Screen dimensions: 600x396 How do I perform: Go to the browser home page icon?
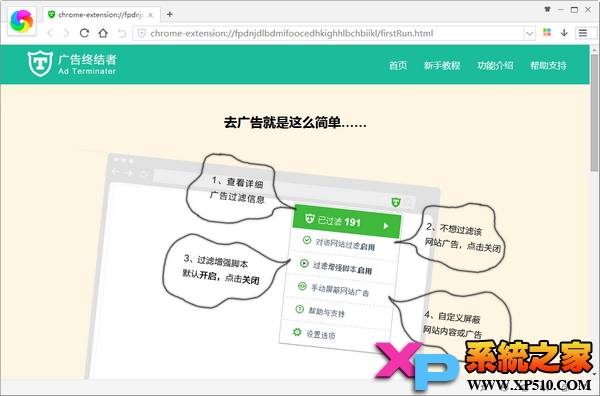pos(103,33)
